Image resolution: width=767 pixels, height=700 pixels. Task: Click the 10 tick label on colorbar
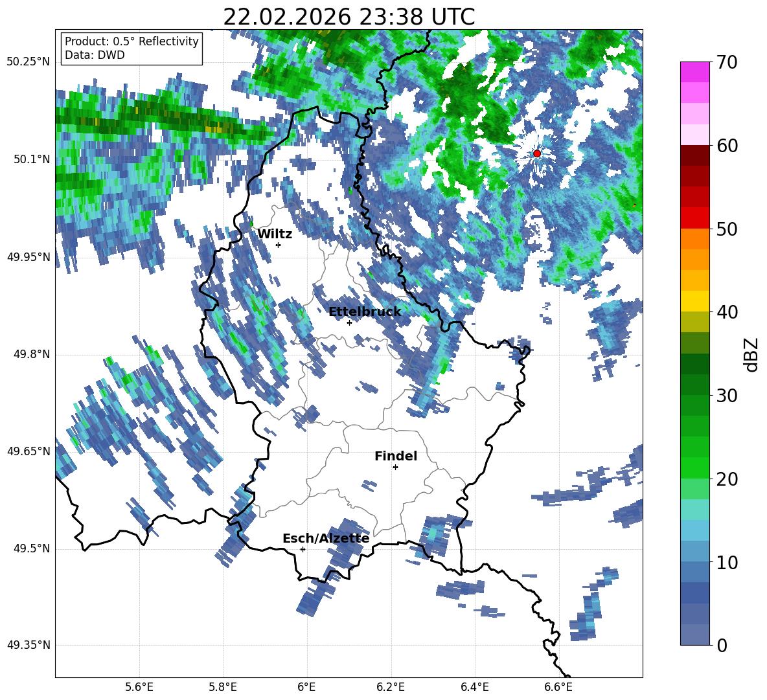[726, 562]
